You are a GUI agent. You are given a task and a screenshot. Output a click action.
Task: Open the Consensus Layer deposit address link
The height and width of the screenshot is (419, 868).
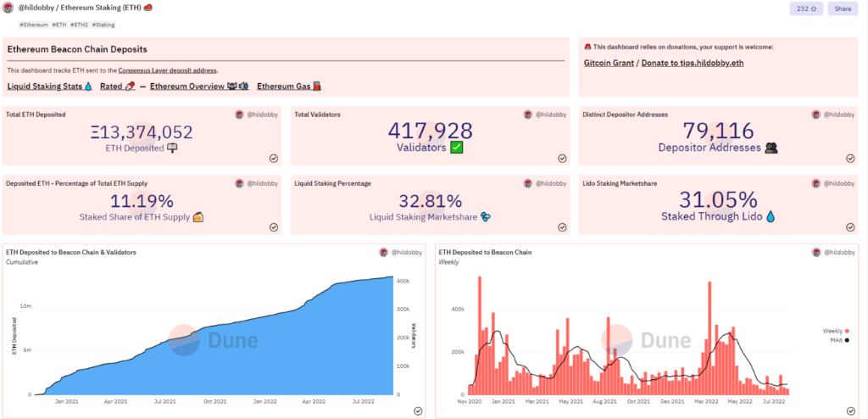pos(168,70)
